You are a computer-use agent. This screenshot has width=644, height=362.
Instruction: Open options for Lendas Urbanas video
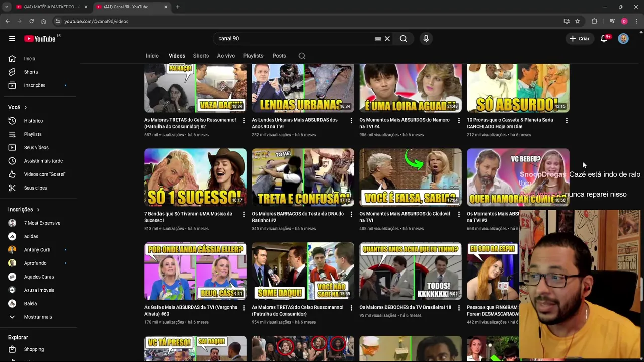(x=351, y=121)
